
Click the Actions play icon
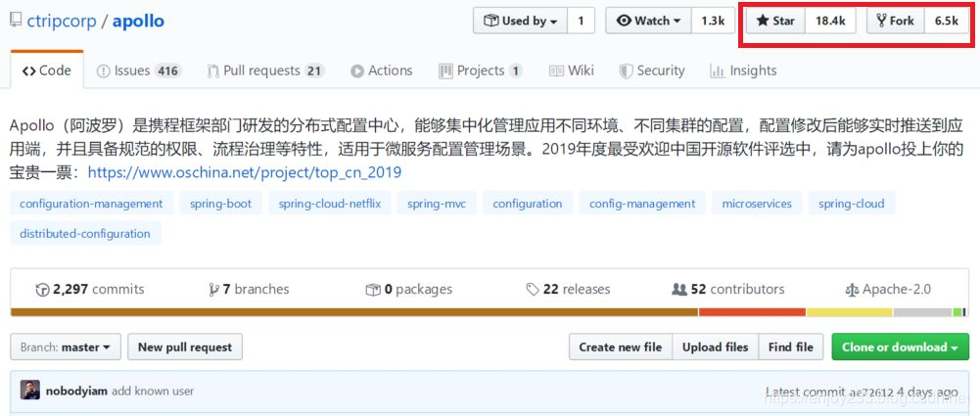(357, 70)
